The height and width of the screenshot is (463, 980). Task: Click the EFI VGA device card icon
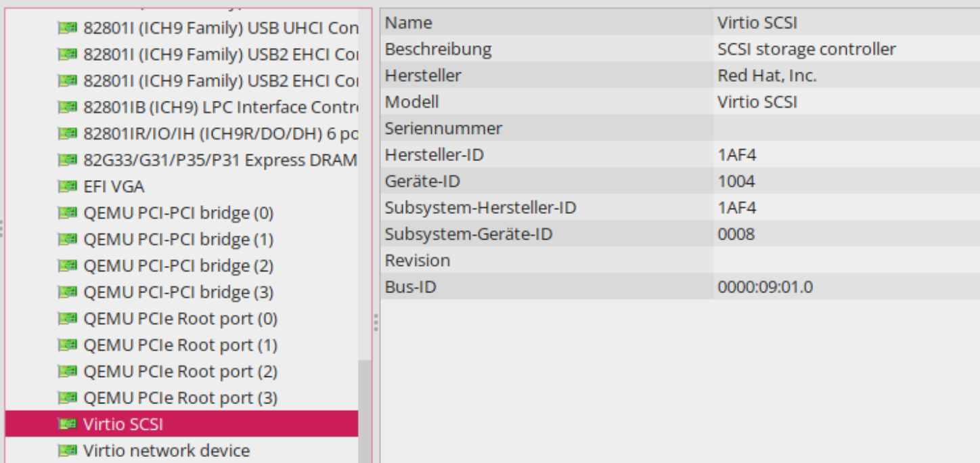pyautogui.click(x=66, y=186)
